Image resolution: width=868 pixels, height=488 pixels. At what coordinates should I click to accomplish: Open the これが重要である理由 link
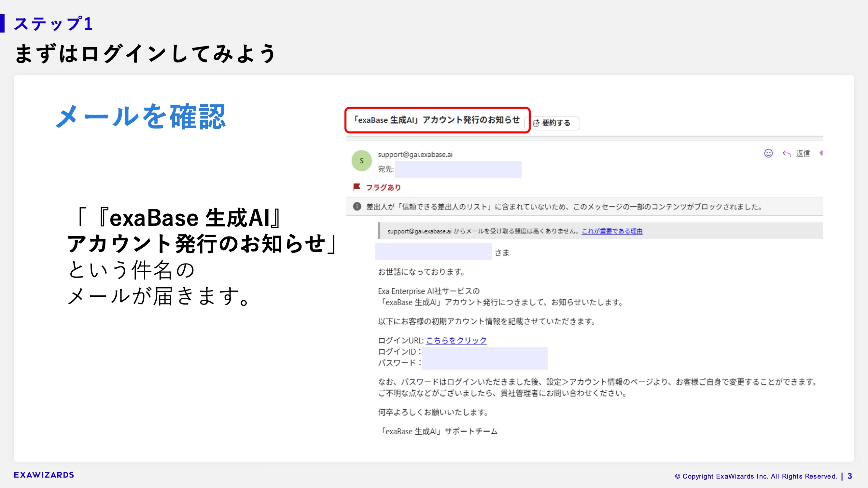tap(612, 231)
